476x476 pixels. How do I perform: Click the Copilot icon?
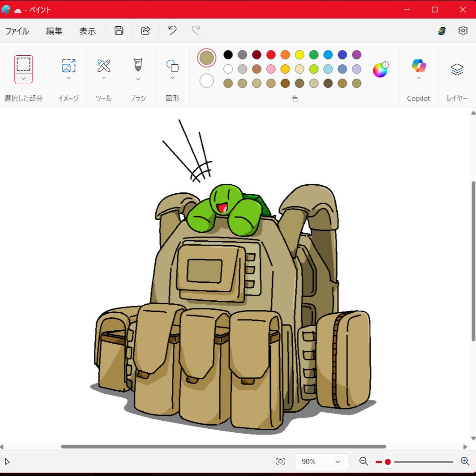pyautogui.click(x=418, y=66)
